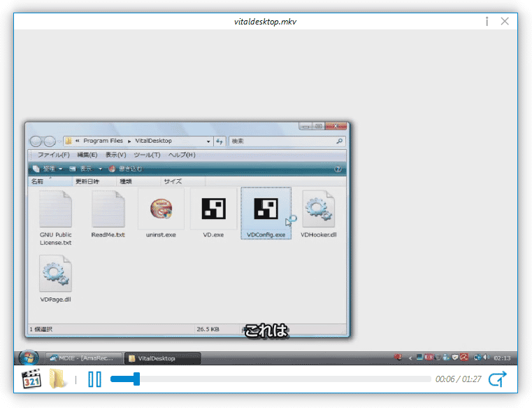Select the uninst.exe file icon
This screenshot has width=532, height=408.
161,213
